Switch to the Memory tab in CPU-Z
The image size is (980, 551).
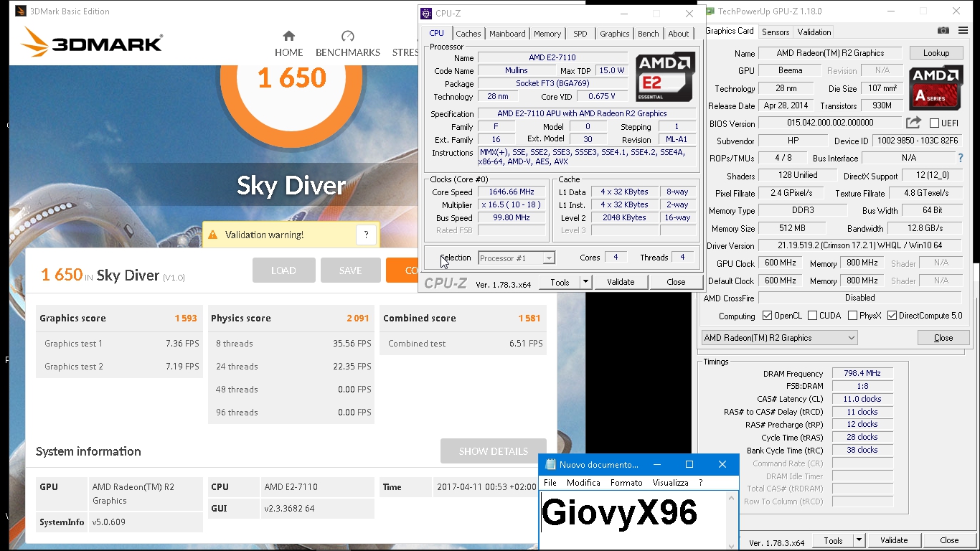(x=547, y=34)
